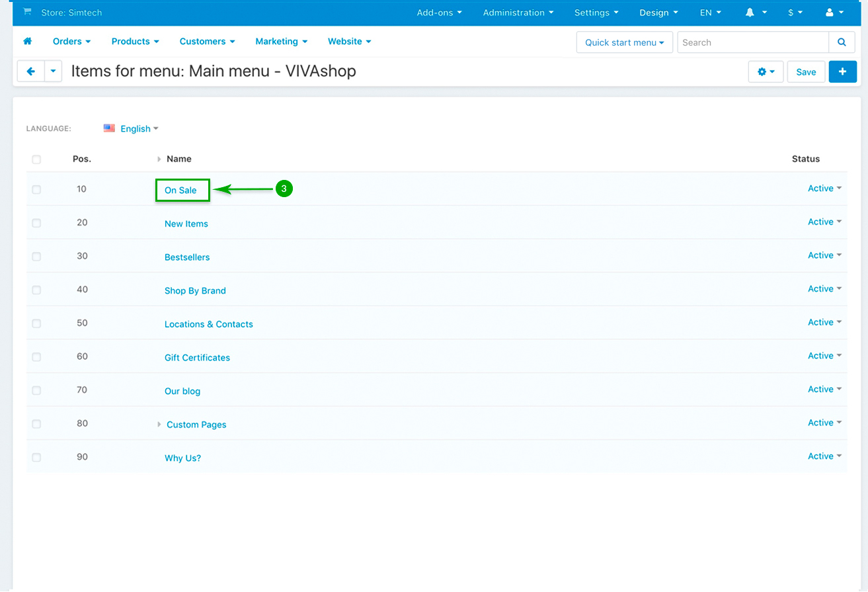Tick the checkbox for Bestsellers row

tap(36, 257)
